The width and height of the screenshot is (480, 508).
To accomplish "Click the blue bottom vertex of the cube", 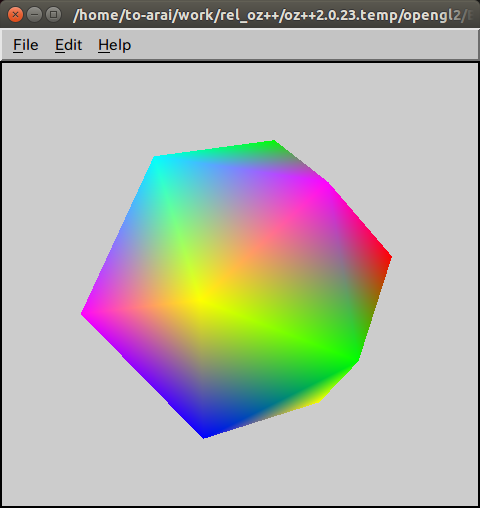I will [205, 435].
